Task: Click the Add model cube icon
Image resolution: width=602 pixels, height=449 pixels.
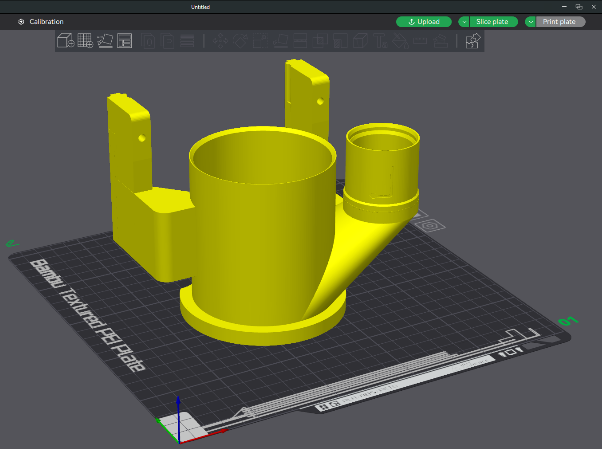Action: [x=64, y=41]
